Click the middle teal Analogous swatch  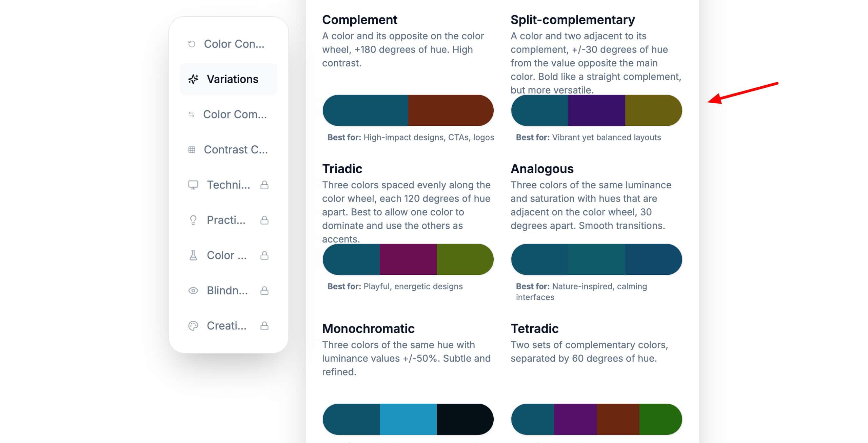click(x=596, y=259)
